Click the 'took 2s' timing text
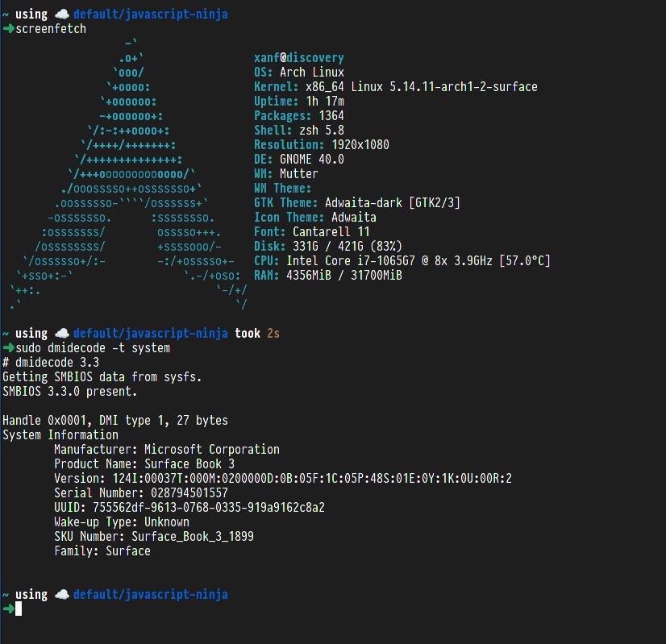Screen dimensions: 666x644 click(257, 333)
